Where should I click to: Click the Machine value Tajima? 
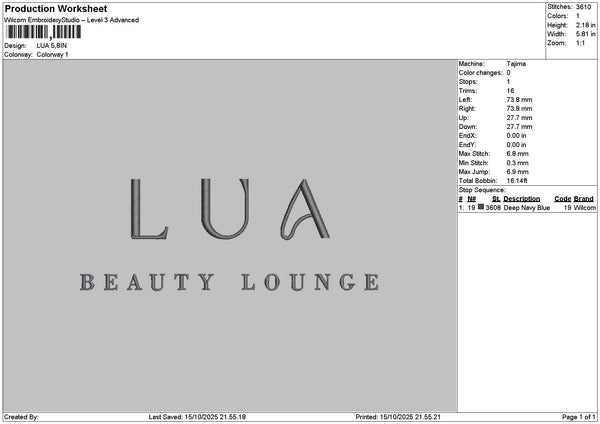click(516, 64)
